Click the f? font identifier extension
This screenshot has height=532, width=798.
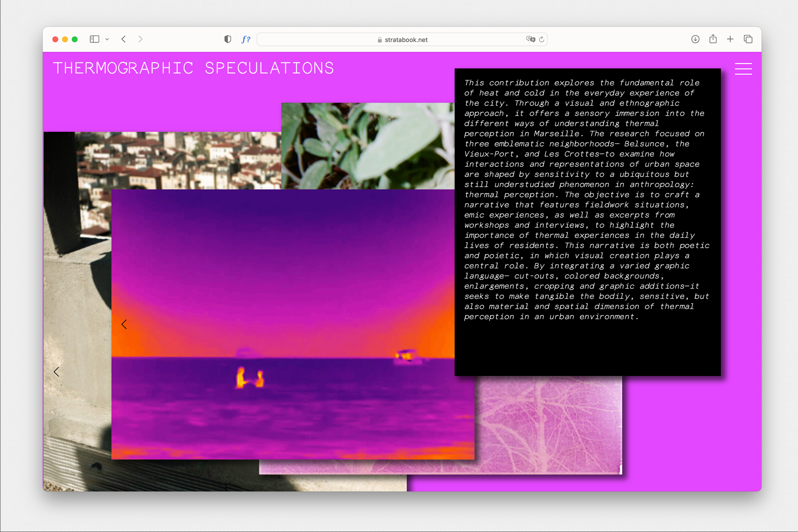pyautogui.click(x=246, y=39)
